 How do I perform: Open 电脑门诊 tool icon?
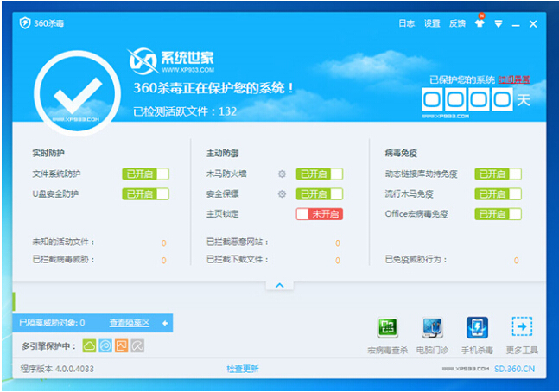click(433, 327)
